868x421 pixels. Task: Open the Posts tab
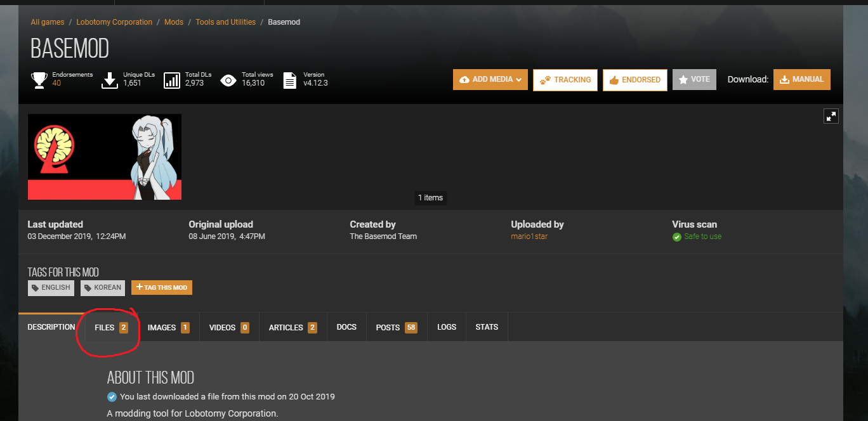coord(397,327)
